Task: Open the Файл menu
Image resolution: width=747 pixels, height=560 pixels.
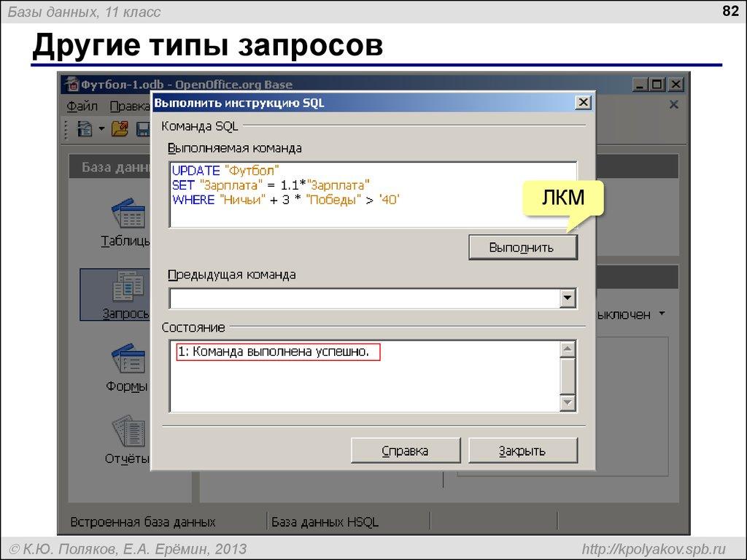Action: (x=82, y=106)
